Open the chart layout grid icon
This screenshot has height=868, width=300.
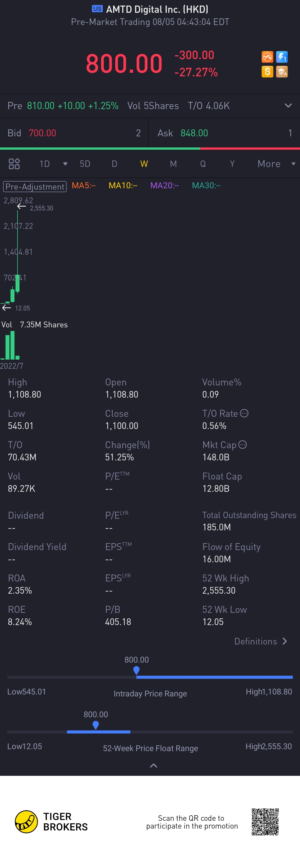click(14, 164)
